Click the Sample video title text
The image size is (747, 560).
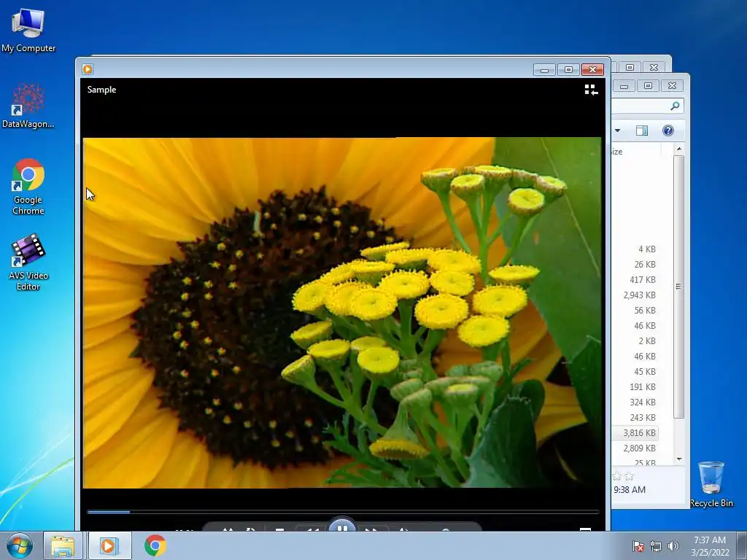click(x=101, y=90)
